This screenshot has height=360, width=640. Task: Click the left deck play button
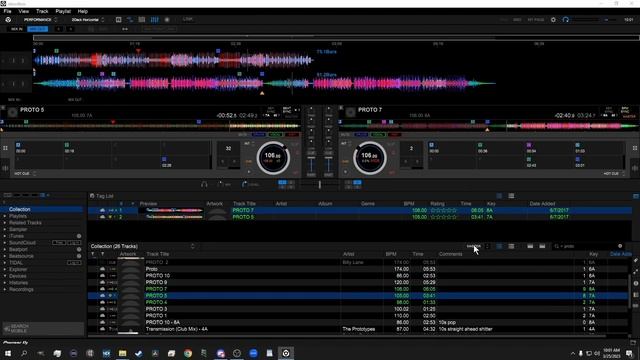(249, 172)
